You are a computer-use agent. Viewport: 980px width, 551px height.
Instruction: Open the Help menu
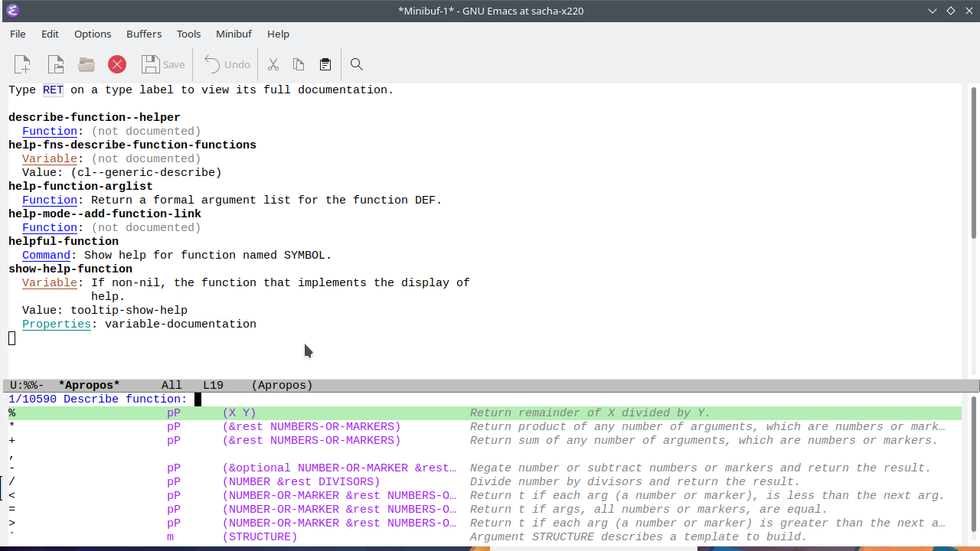tap(278, 34)
